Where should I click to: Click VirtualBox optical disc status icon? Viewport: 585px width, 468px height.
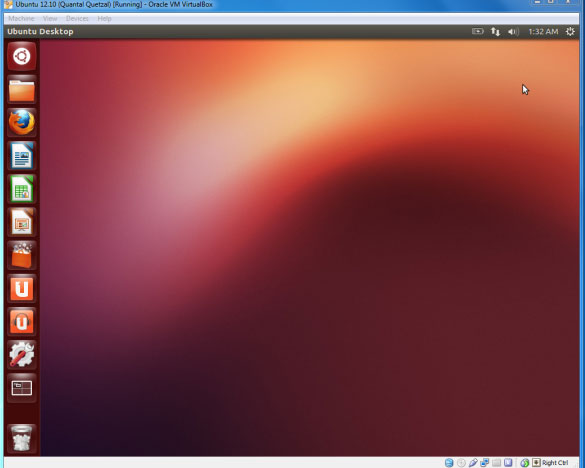coord(461,463)
